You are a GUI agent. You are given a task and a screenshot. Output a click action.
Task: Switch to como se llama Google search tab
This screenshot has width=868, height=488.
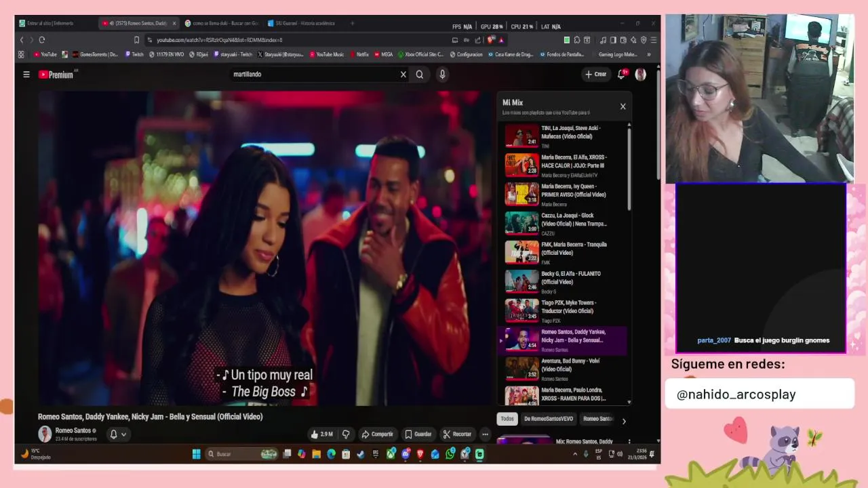pos(221,23)
